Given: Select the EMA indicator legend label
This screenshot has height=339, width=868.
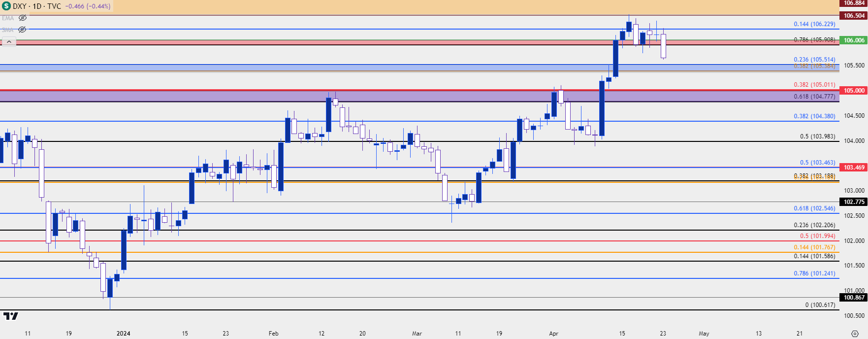Looking at the screenshot, I should (8, 18).
